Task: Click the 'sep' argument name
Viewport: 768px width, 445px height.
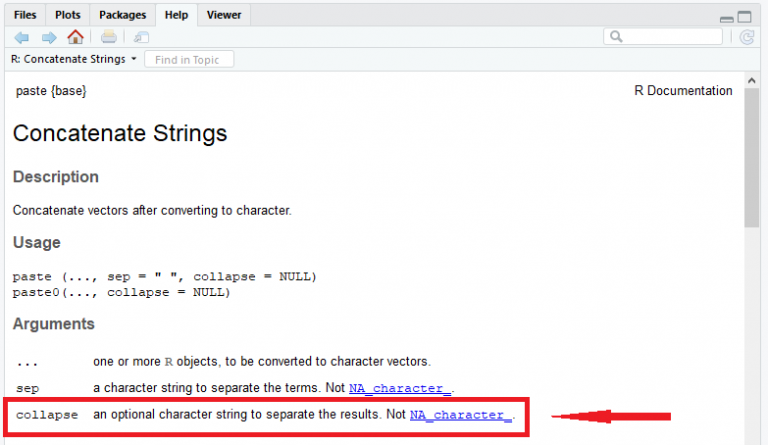Action: click(27, 389)
